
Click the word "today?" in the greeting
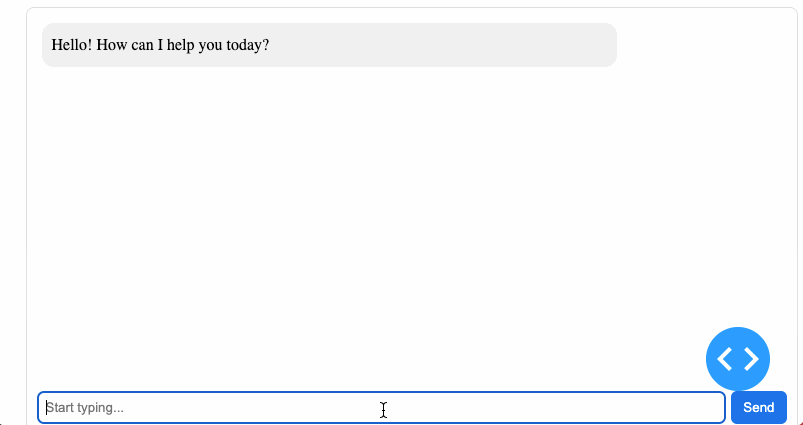pyautogui.click(x=248, y=45)
